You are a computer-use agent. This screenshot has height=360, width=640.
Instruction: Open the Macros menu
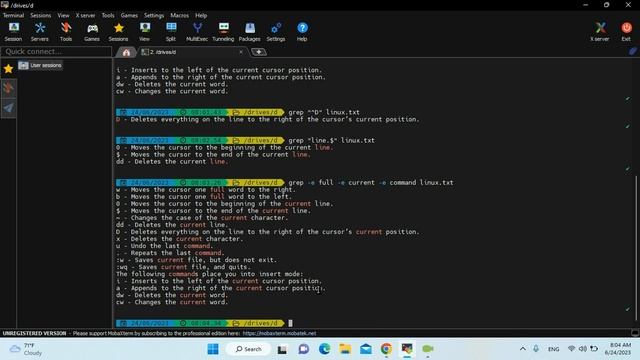tap(180, 16)
